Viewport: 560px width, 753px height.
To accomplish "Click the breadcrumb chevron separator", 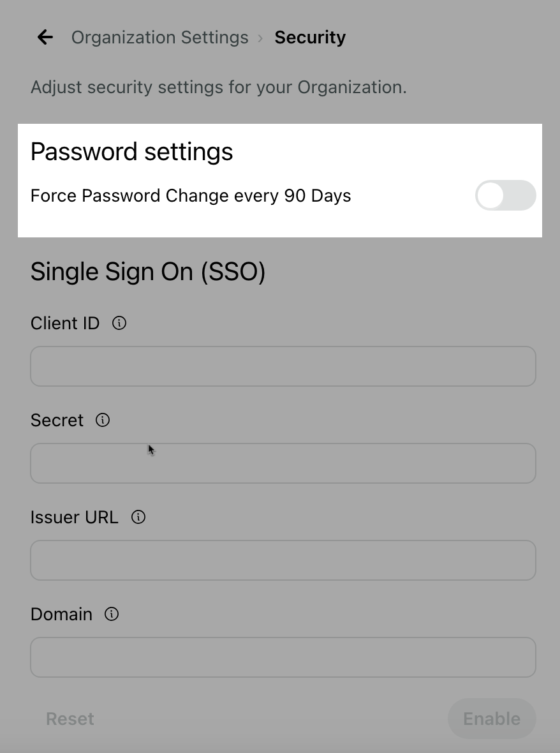I will [x=261, y=38].
